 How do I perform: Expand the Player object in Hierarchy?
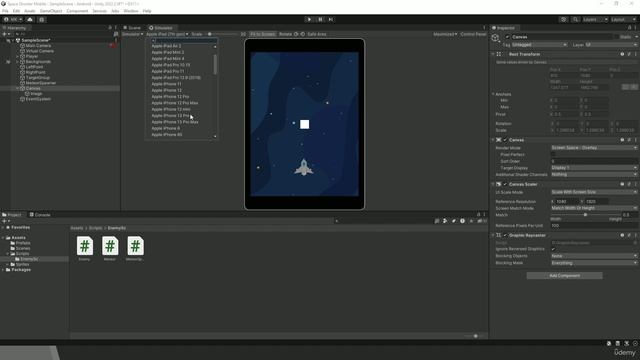[x=18, y=56]
